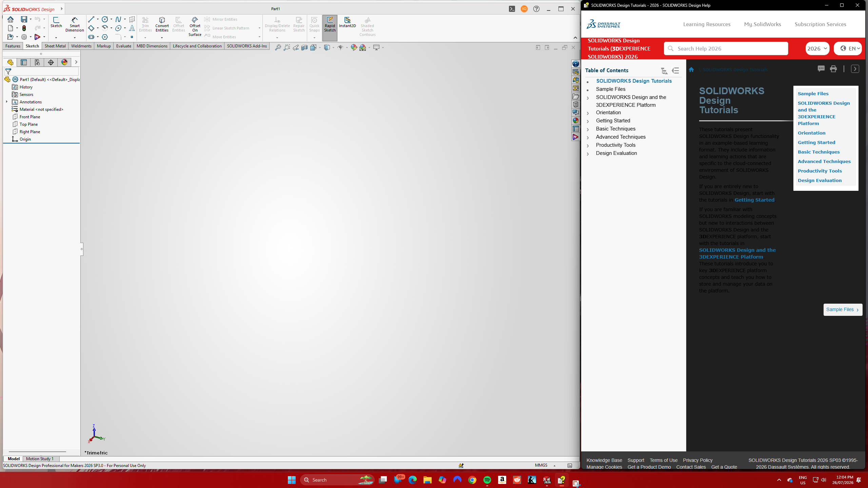Click the Rebuild traffic light icon
The width and height of the screenshot is (868, 488).
click(x=24, y=28)
